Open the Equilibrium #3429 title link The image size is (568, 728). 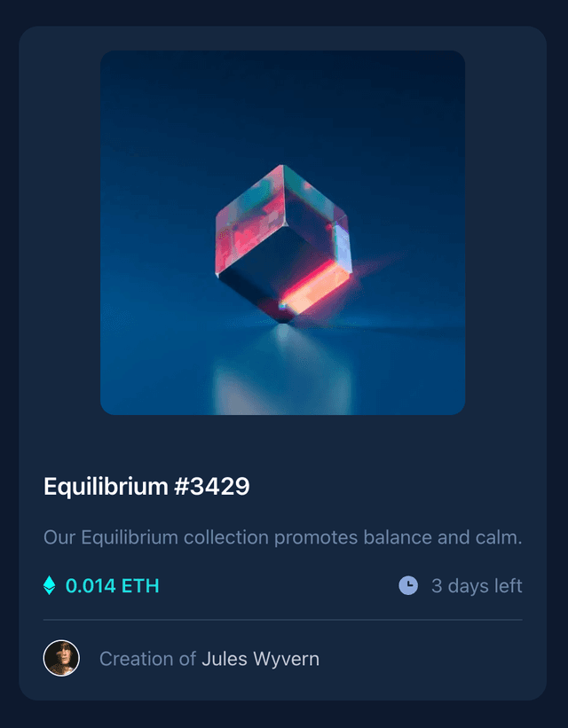[146, 487]
